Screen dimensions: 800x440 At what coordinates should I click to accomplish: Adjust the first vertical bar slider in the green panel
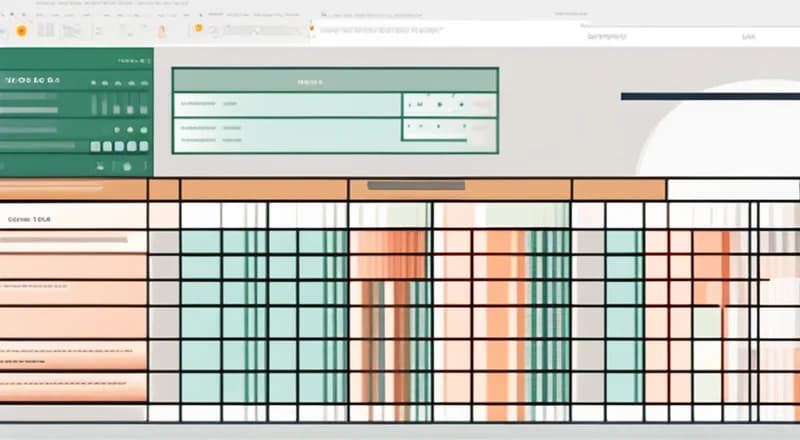tap(95, 105)
